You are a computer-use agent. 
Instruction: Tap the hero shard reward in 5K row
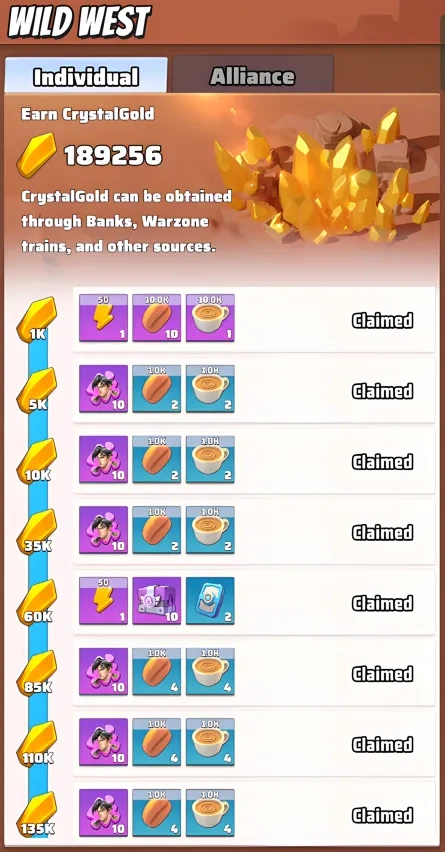(x=103, y=389)
